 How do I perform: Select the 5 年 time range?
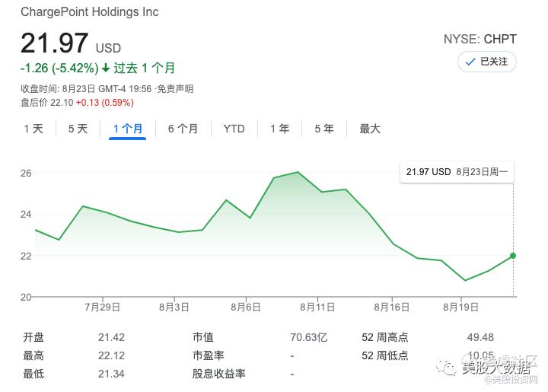[x=324, y=129]
